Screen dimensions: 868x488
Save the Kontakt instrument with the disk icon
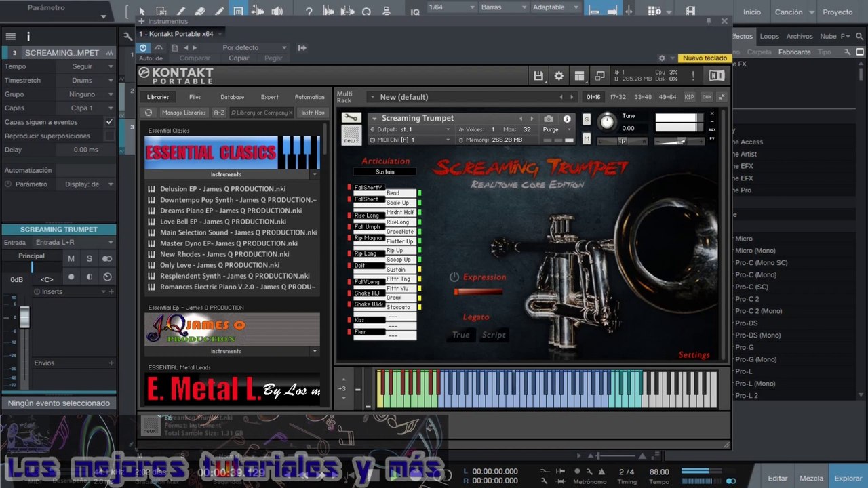tap(538, 76)
